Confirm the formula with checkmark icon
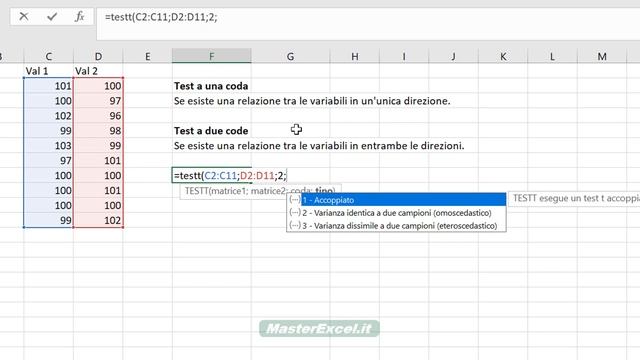 pos(52,17)
